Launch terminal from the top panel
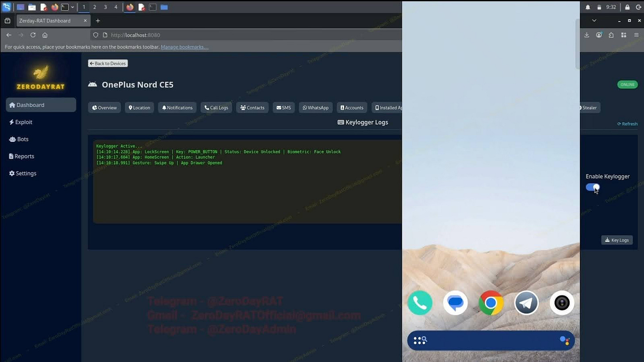The width and height of the screenshot is (644, 362). (65, 7)
